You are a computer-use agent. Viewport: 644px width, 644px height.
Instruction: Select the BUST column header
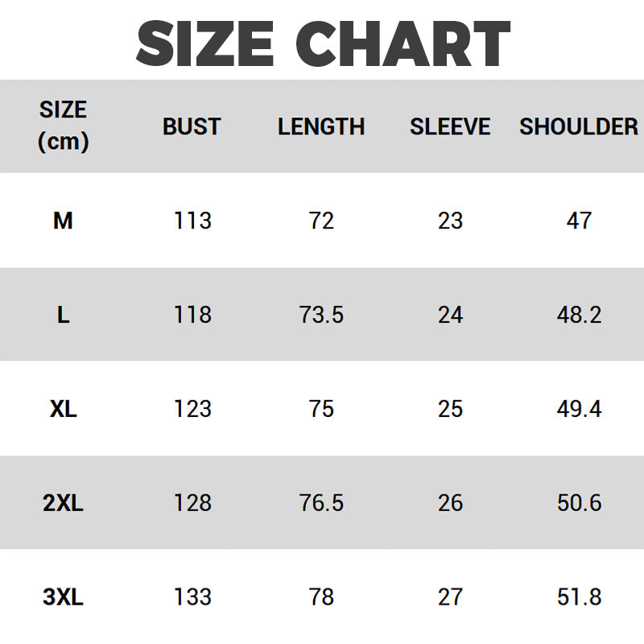tap(192, 126)
